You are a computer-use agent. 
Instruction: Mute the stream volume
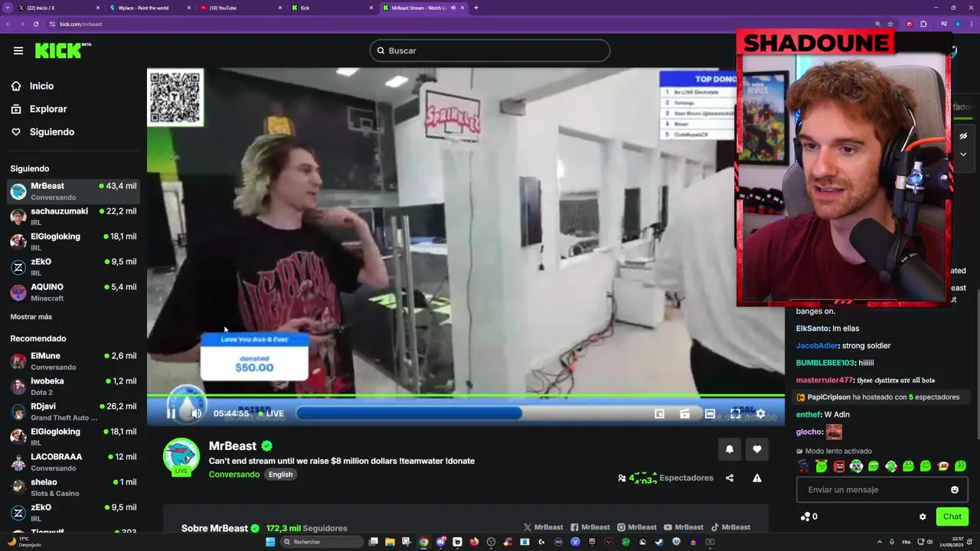point(196,413)
